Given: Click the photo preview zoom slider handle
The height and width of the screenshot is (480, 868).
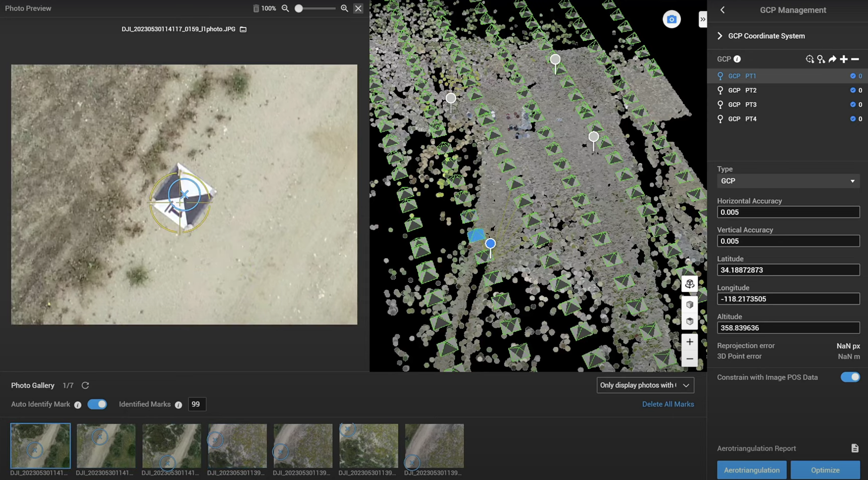Looking at the screenshot, I should coord(299,9).
